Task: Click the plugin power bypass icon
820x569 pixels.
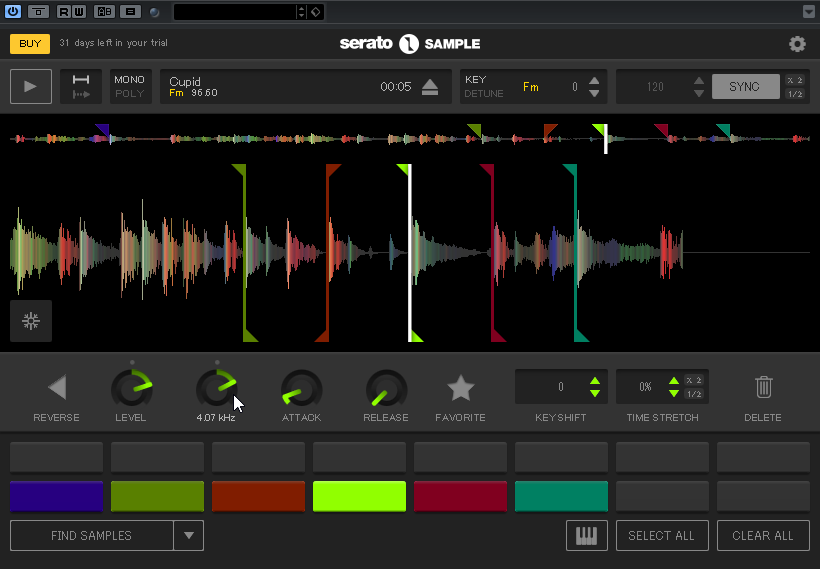Action: 13,11
